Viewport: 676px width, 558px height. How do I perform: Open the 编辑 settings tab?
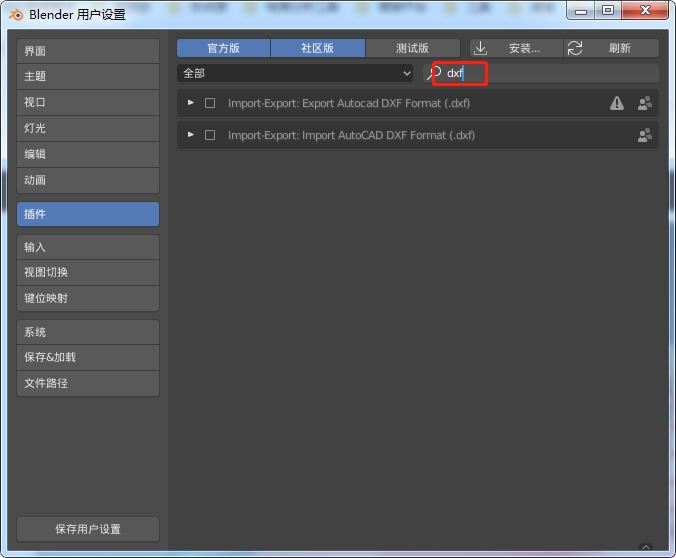[x=88, y=154]
